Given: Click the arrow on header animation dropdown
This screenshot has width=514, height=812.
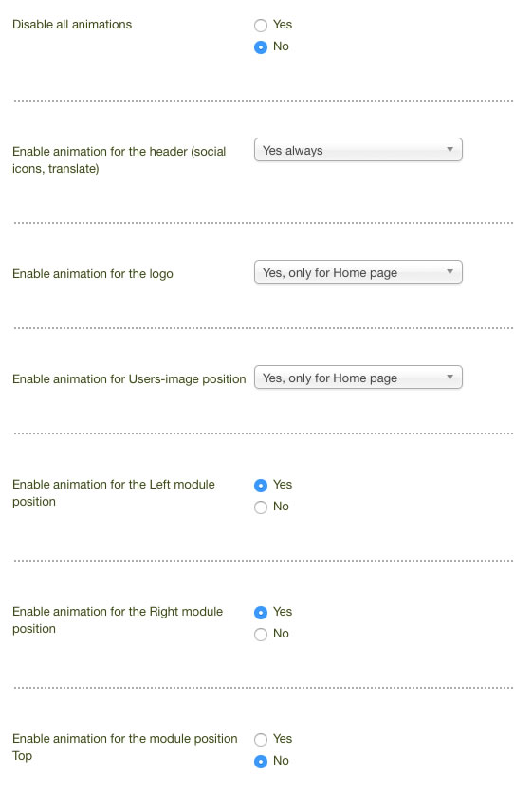Looking at the screenshot, I should coord(450,150).
